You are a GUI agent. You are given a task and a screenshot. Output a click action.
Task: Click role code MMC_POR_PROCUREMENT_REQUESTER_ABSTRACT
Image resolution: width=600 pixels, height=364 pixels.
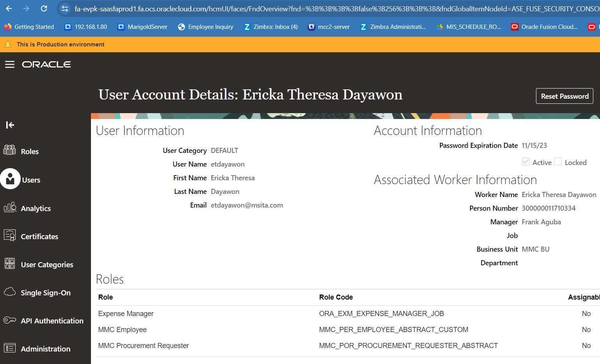point(408,346)
